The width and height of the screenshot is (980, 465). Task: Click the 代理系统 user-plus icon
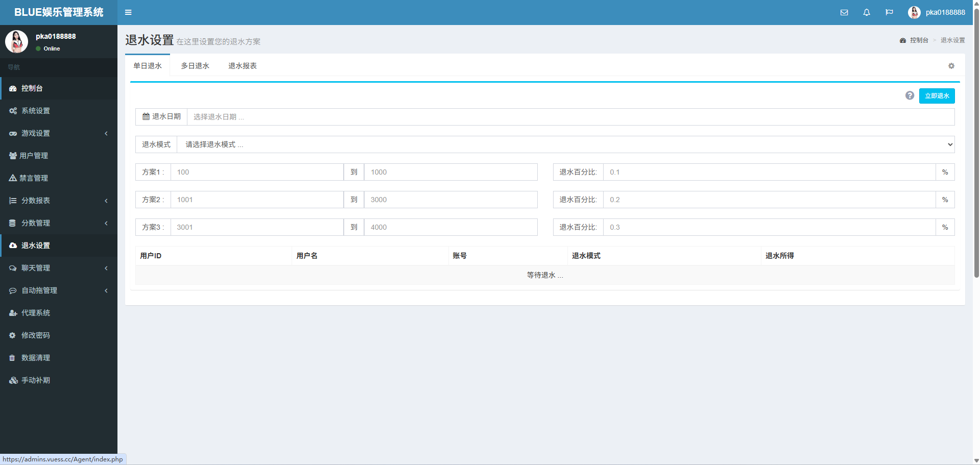click(13, 313)
